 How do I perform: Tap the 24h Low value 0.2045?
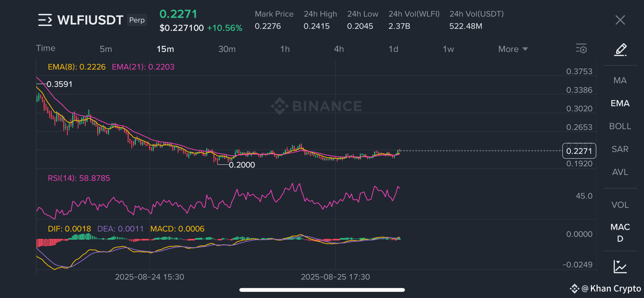[x=360, y=26]
